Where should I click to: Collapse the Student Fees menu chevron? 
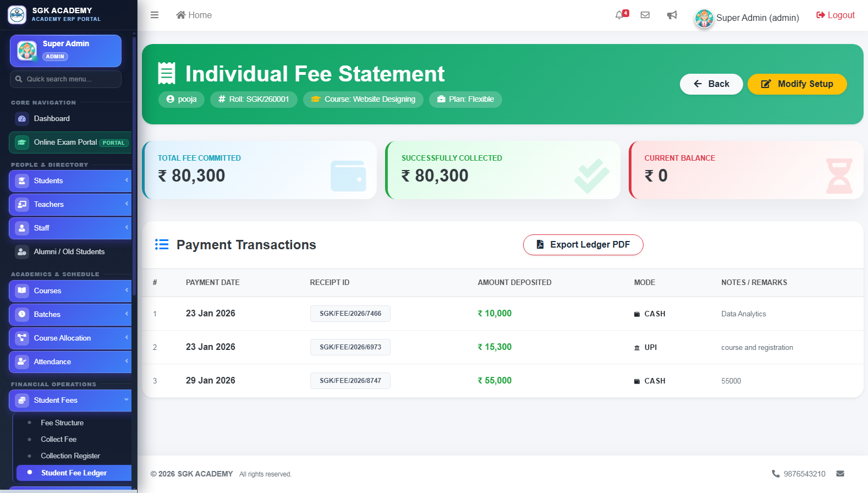[127, 399]
